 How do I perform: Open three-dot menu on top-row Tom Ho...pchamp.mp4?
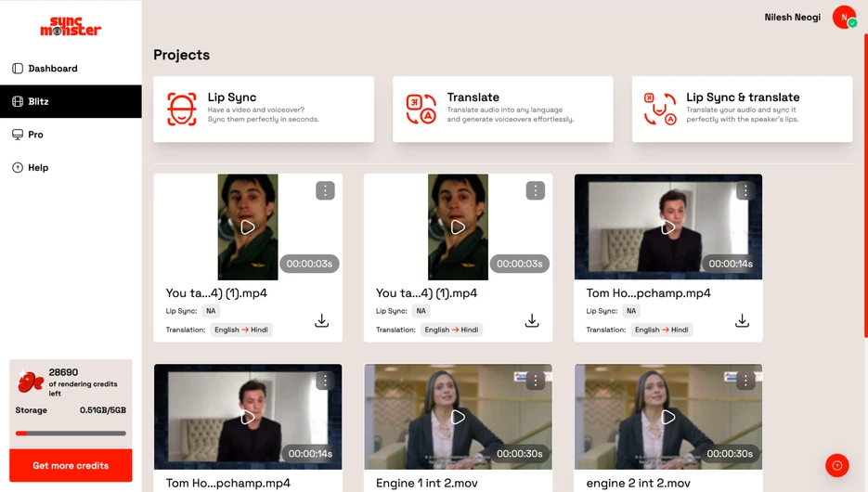(745, 190)
